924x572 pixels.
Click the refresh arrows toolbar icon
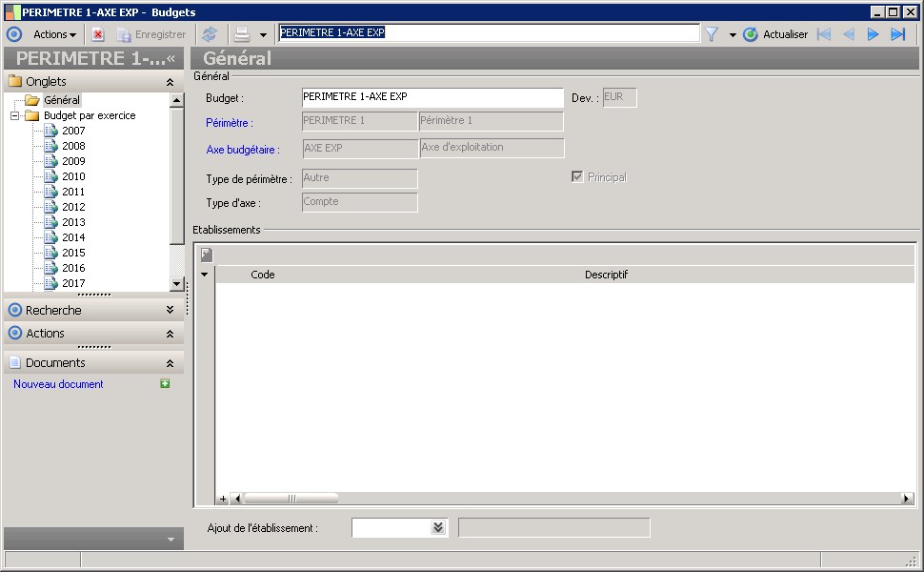click(210, 34)
